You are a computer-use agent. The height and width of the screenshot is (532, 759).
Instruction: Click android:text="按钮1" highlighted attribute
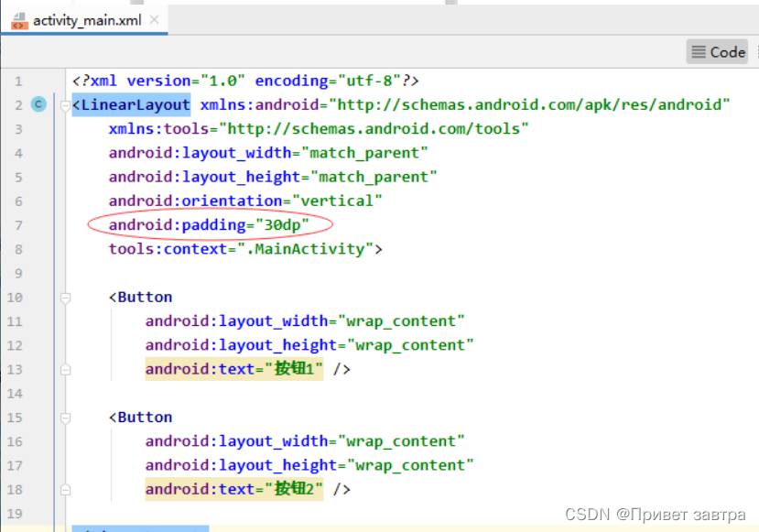coord(233,369)
